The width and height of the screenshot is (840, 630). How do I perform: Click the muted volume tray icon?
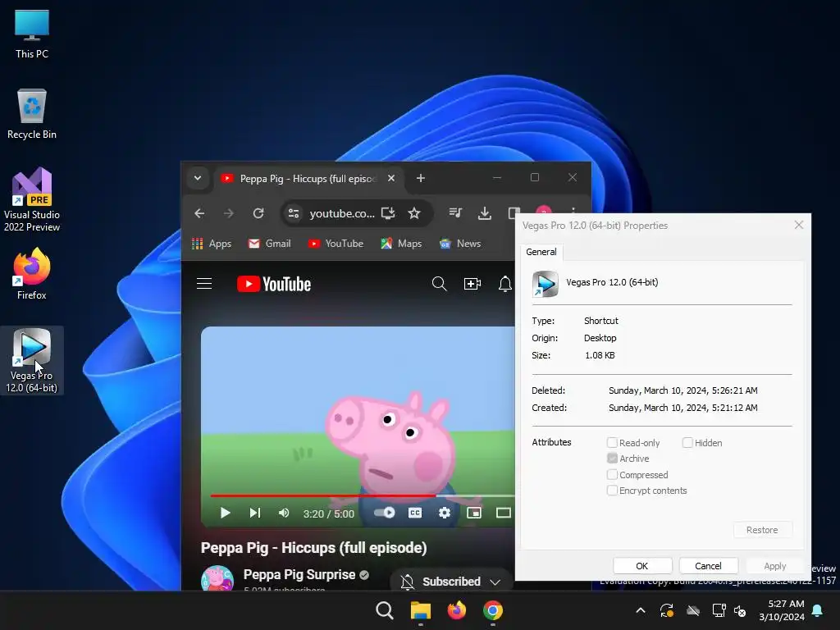740,610
